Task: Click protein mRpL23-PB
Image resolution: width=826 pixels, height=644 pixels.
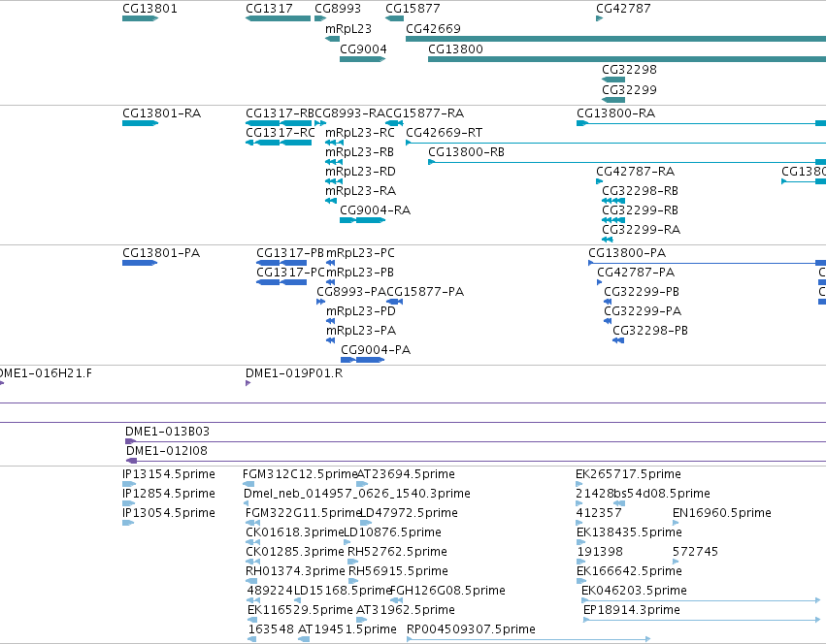Action: point(360,273)
